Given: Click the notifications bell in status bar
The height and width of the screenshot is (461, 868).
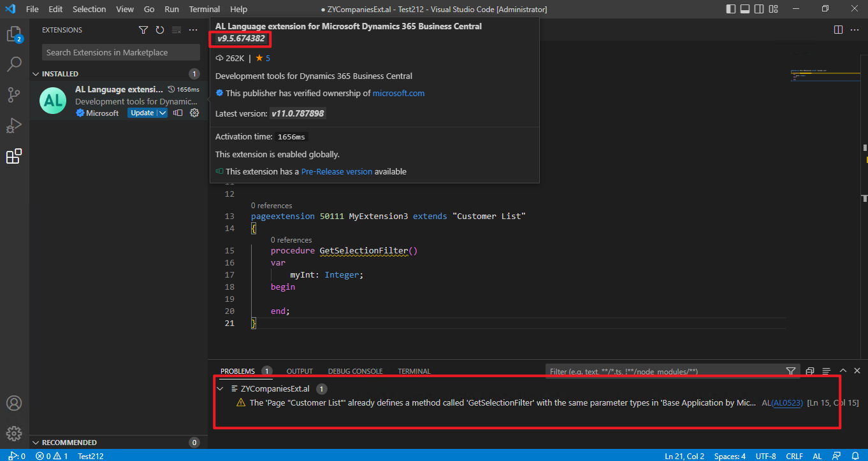Looking at the screenshot, I should [x=855, y=456].
